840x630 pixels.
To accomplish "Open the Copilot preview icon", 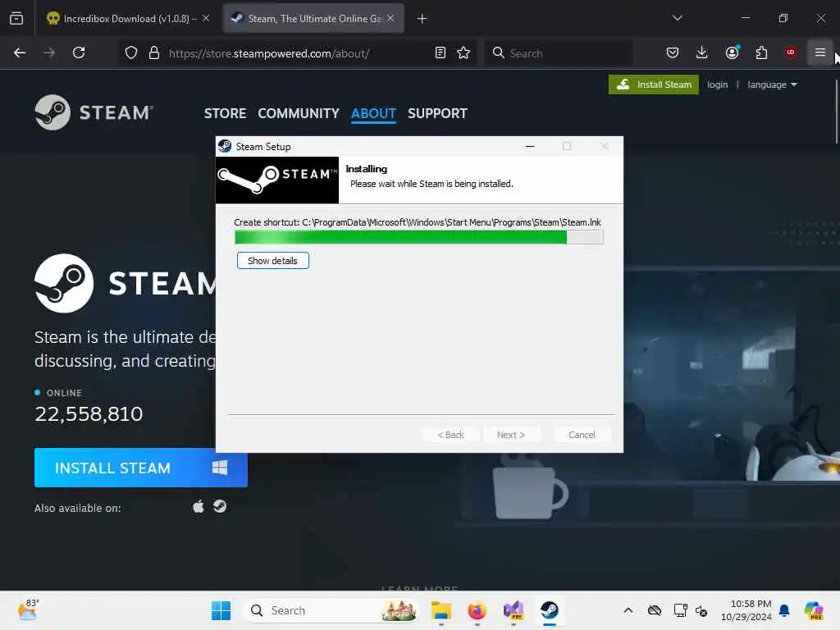I will [814, 610].
